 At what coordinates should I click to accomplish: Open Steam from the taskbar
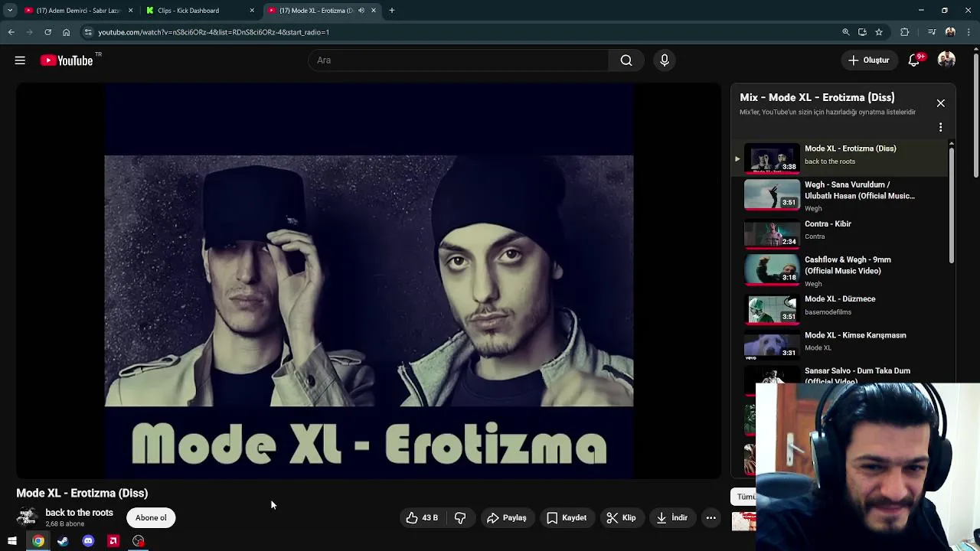click(63, 541)
